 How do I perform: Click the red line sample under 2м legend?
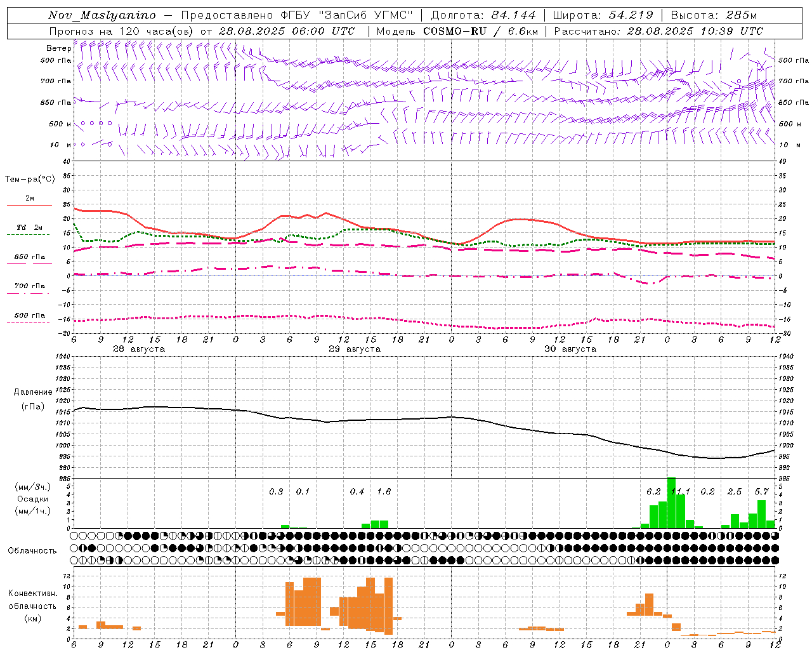coord(29,205)
